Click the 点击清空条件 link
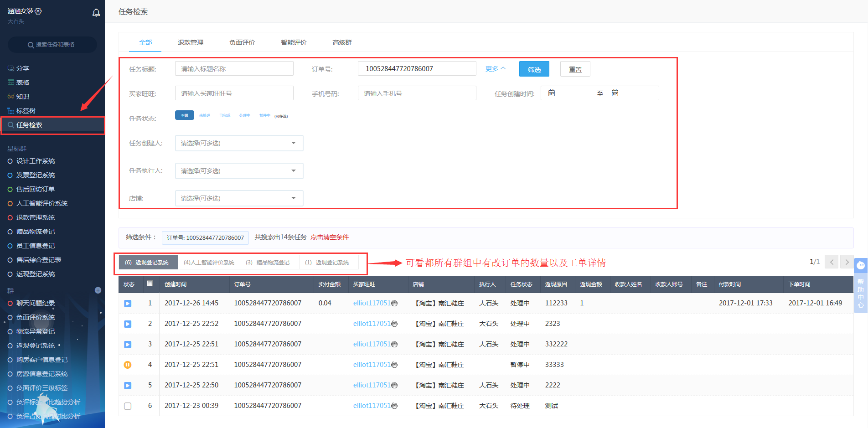868x428 pixels. click(x=330, y=237)
